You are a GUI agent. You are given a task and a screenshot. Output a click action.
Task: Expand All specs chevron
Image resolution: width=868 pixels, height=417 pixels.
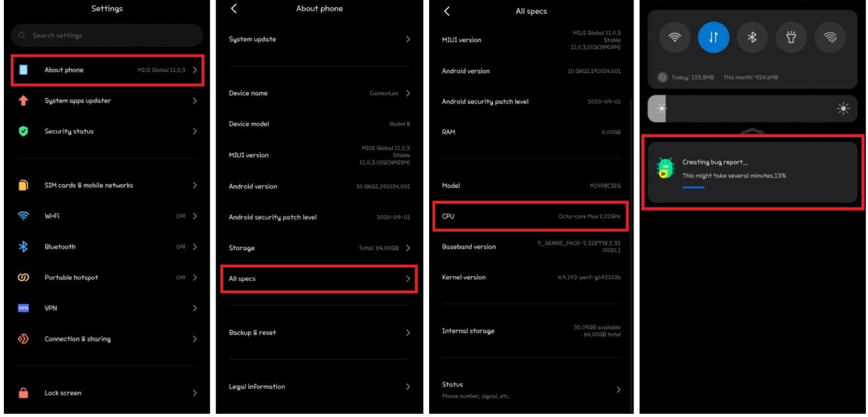(408, 279)
